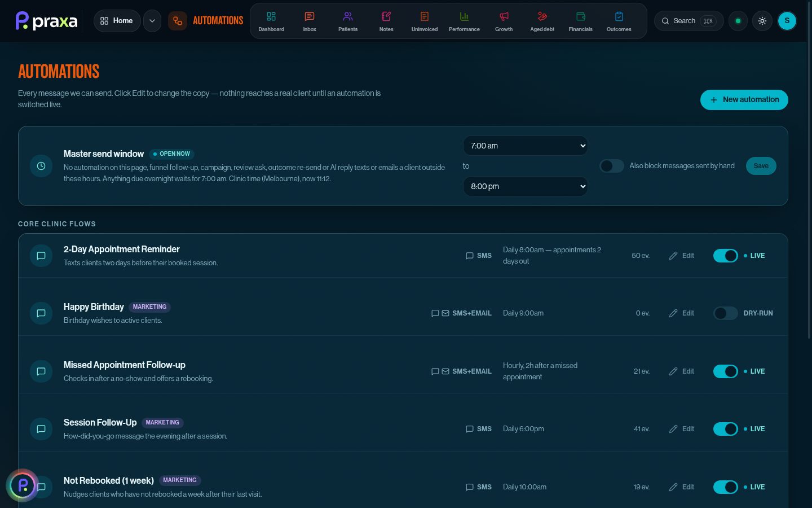Switch Happy Birthday from dry-run to live
The width and height of the screenshot is (812, 508).
click(x=726, y=313)
